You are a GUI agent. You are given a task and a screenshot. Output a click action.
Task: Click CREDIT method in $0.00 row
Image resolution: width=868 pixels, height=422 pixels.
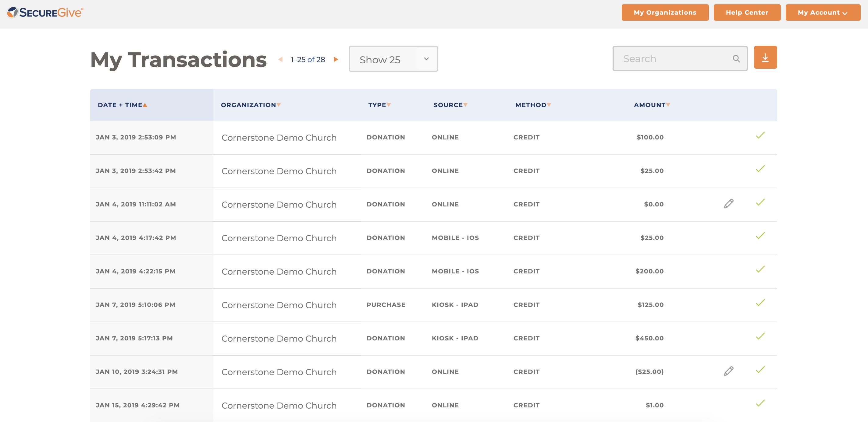click(x=526, y=204)
